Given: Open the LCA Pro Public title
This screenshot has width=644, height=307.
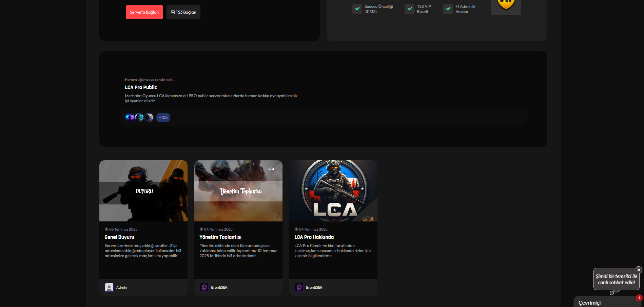Looking at the screenshot, I should [x=141, y=87].
